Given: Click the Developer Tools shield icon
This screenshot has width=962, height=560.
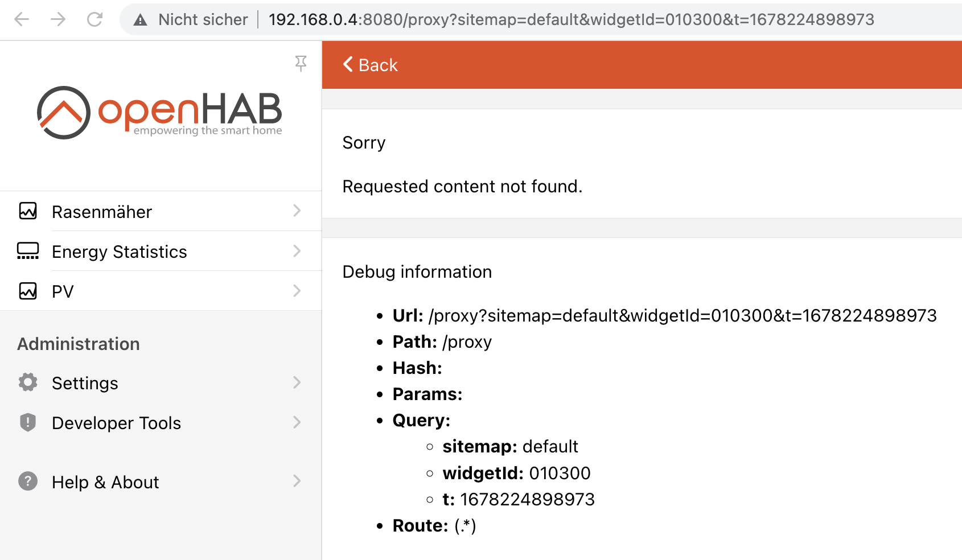Looking at the screenshot, I should (28, 422).
